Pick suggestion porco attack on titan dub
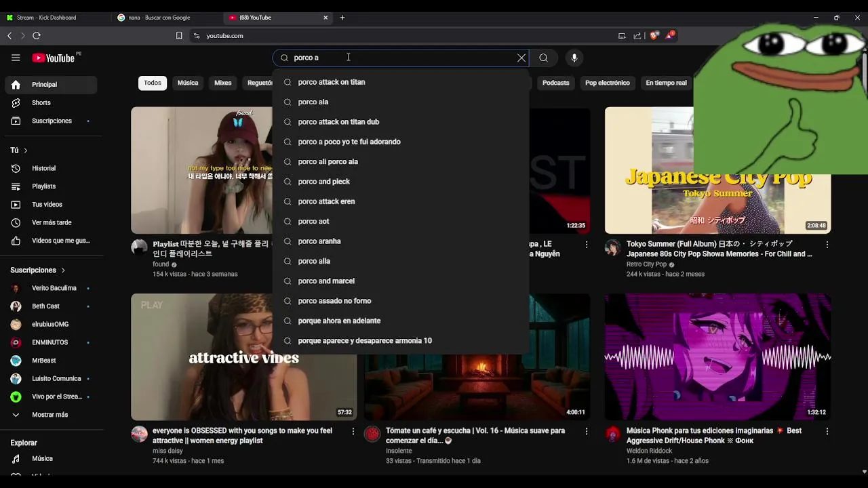This screenshot has height=488, width=868. point(401,122)
